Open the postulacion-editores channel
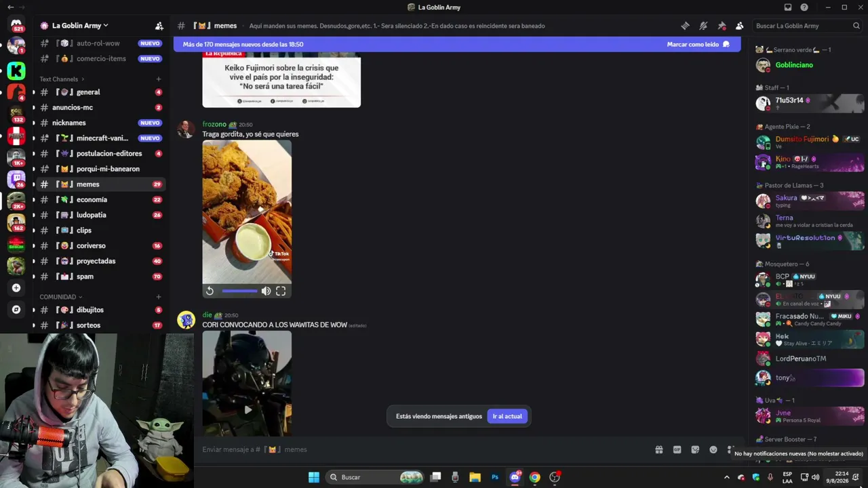The width and height of the screenshot is (868, 488). tap(100, 154)
